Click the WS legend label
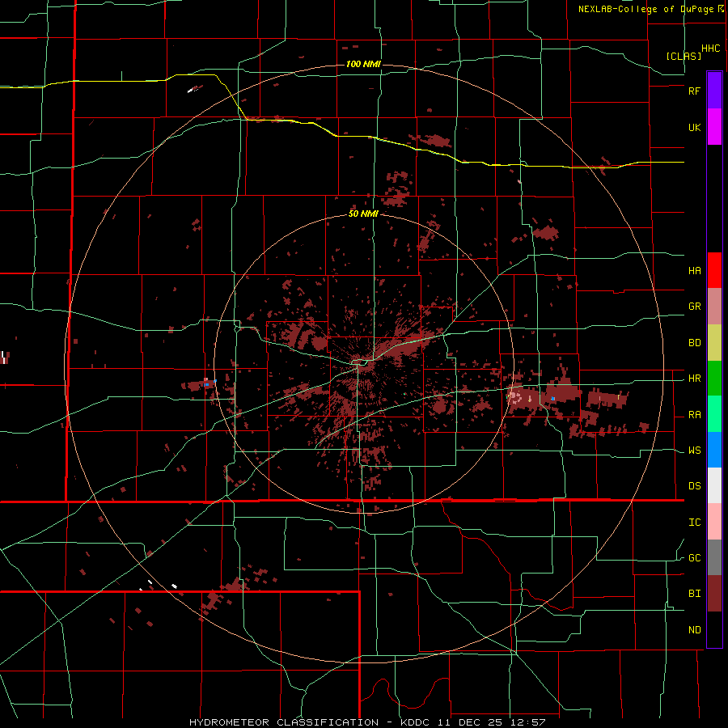Viewport: 728px width, 728px height. (694, 451)
